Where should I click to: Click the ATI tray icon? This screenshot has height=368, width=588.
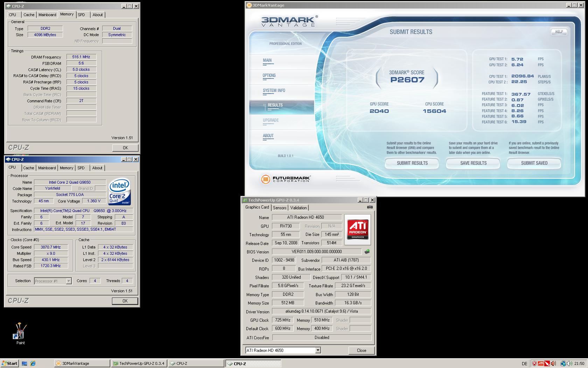tap(541, 363)
